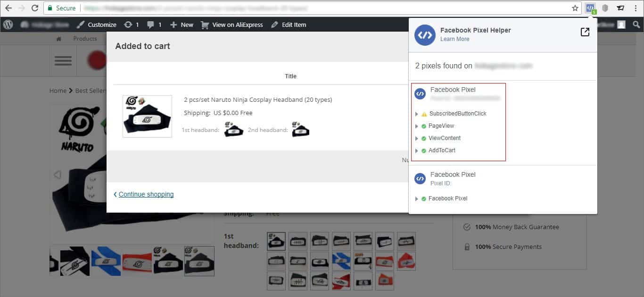
Task: Select the red headband gallery thumbnail
Action: (x=137, y=261)
